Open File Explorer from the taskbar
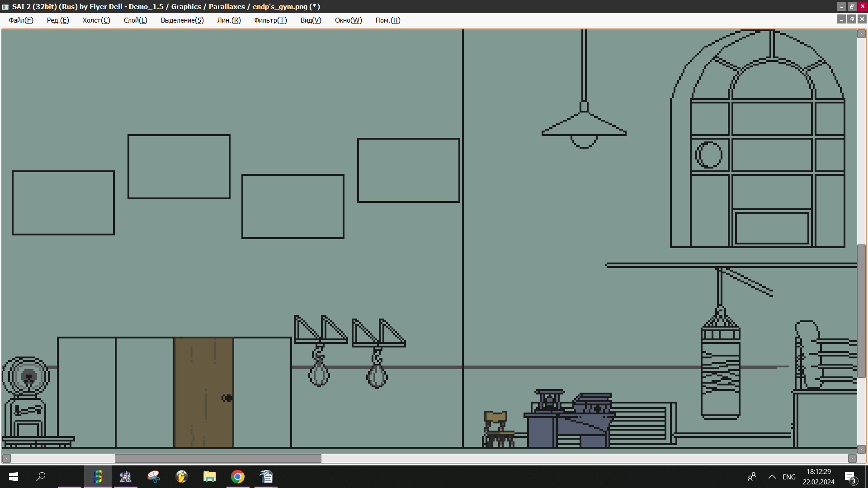The width and height of the screenshot is (868, 488). (209, 477)
